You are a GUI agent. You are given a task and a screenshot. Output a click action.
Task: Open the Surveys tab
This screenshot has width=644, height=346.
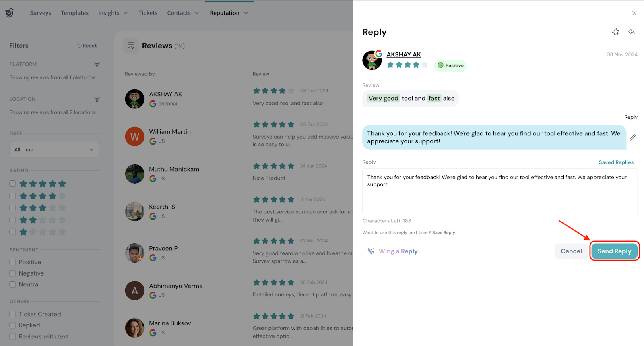(x=40, y=13)
